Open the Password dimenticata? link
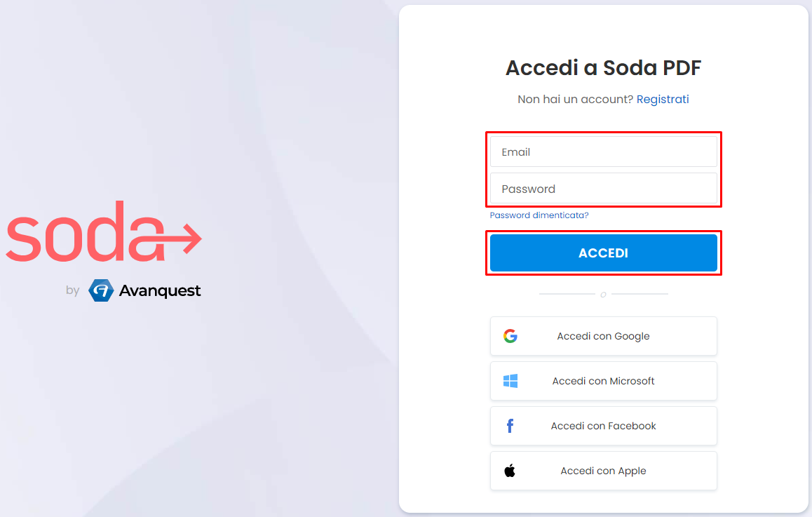This screenshot has height=517, width=812. (x=539, y=215)
